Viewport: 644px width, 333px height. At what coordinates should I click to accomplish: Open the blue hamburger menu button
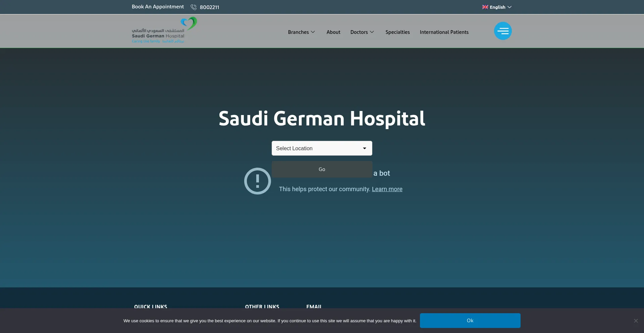502,31
